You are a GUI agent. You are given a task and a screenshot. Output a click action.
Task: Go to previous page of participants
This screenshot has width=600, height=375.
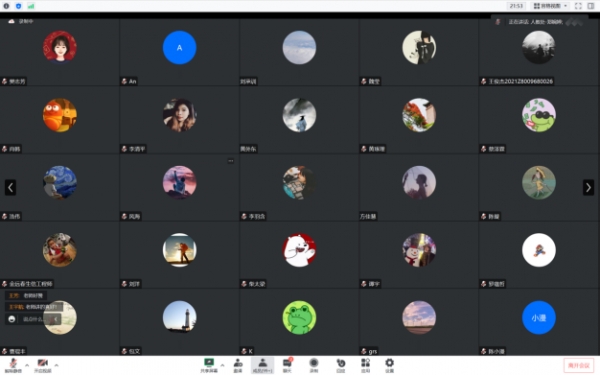click(10, 188)
